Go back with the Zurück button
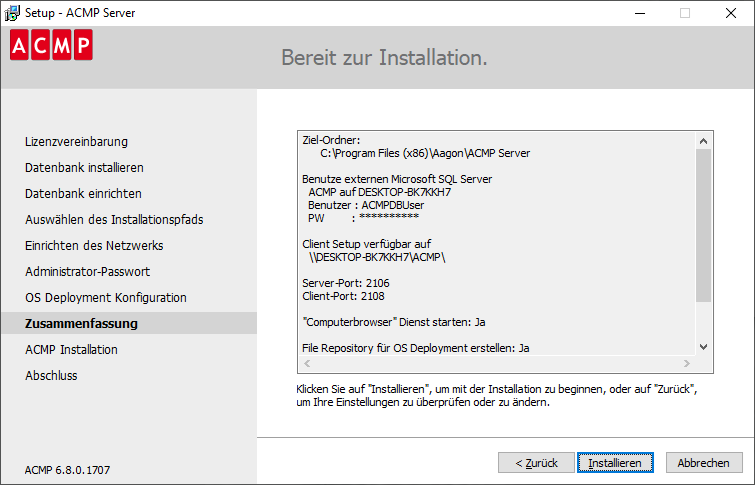755x485 pixels. tap(536, 463)
